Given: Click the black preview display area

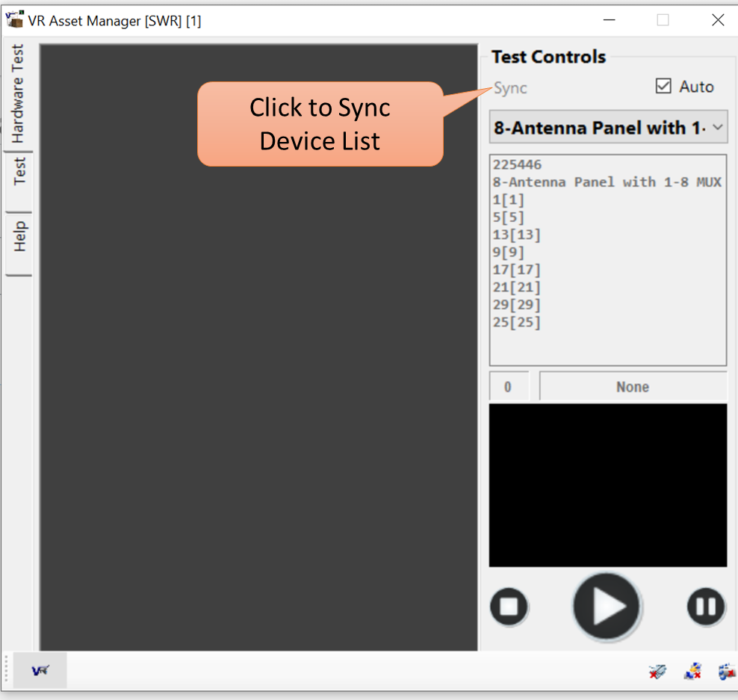Looking at the screenshot, I should [607, 485].
